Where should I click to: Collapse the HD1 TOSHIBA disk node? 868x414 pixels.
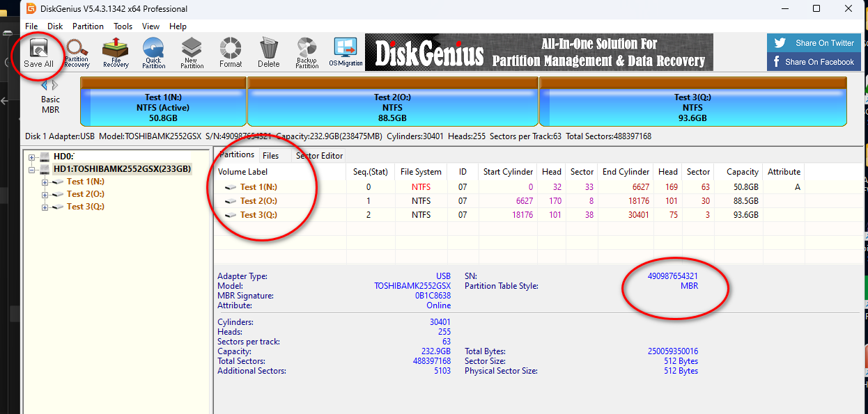click(x=32, y=169)
